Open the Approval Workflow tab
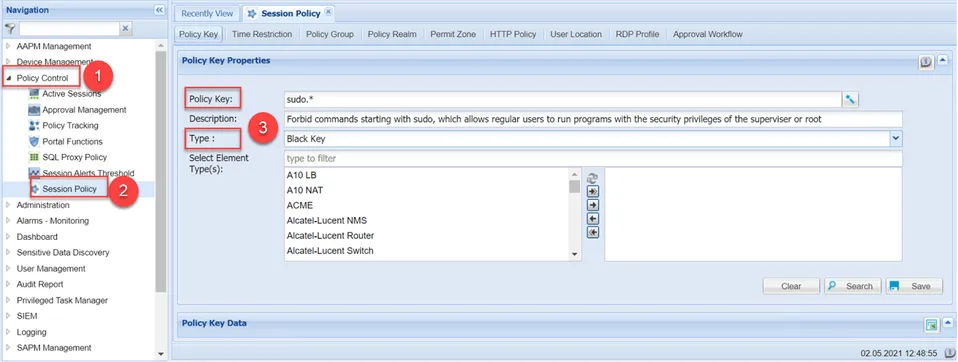 (x=708, y=34)
